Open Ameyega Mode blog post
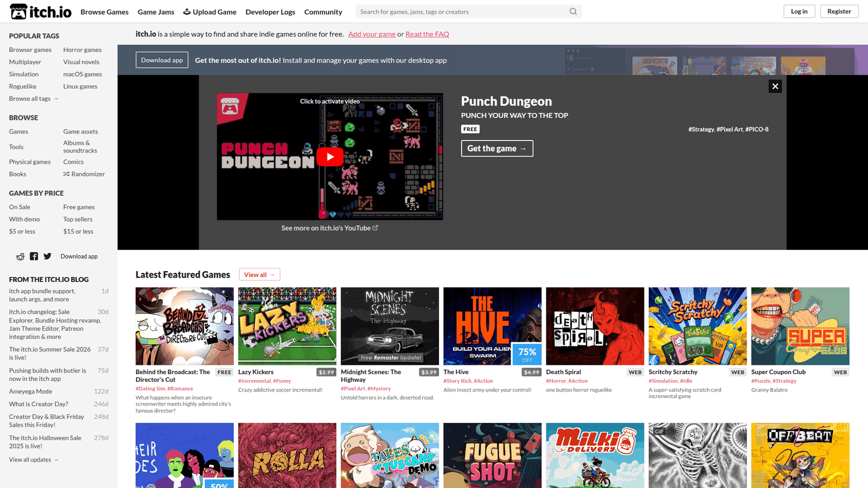The width and height of the screenshot is (868, 488). coord(30,391)
